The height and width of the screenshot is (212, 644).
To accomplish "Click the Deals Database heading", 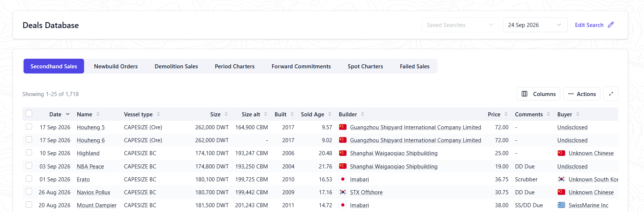I will (51, 25).
